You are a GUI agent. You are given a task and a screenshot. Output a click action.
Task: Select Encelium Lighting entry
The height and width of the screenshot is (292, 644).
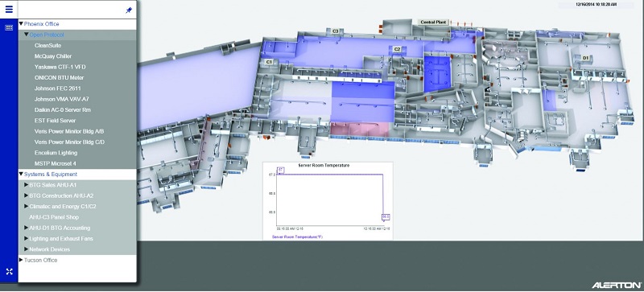pyautogui.click(x=56, y=153)
